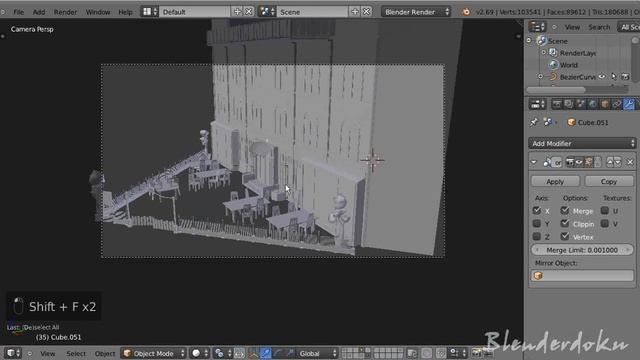Select the World item in outliner
Image resolution: width=640 pixels, height=360 pixels.
click(569, 65)
